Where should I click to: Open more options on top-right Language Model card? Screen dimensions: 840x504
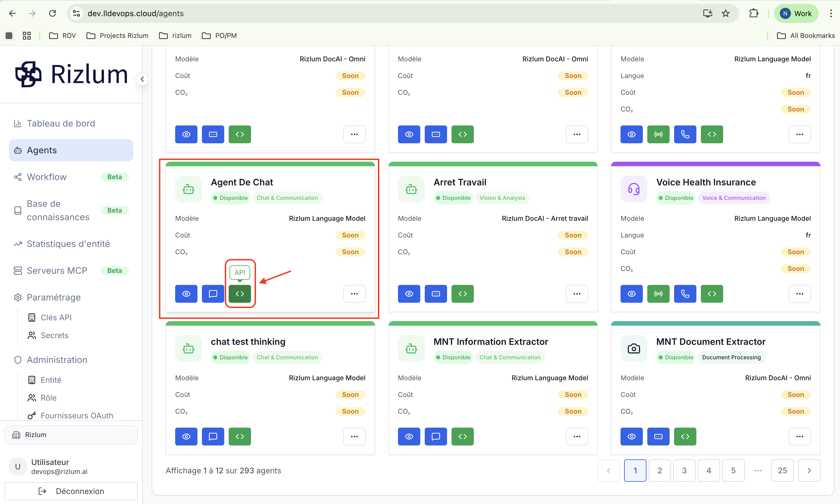(x=800, y=134)
